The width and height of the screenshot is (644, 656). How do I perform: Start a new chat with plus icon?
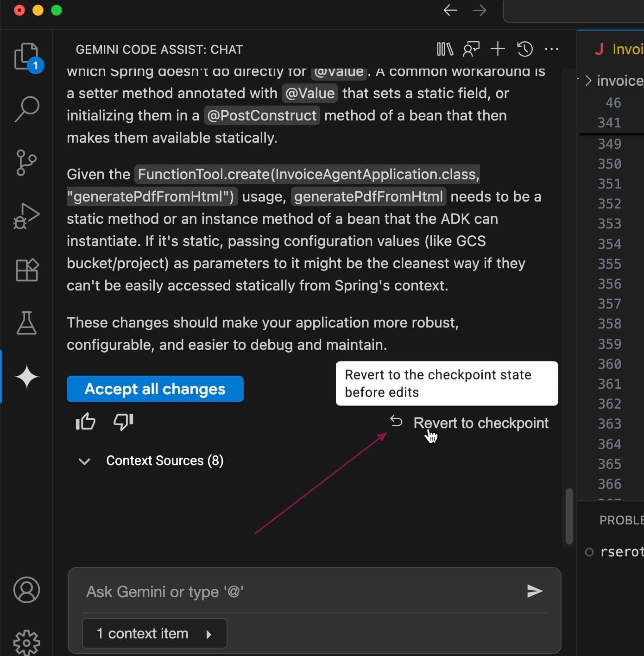tap(498, 49)
